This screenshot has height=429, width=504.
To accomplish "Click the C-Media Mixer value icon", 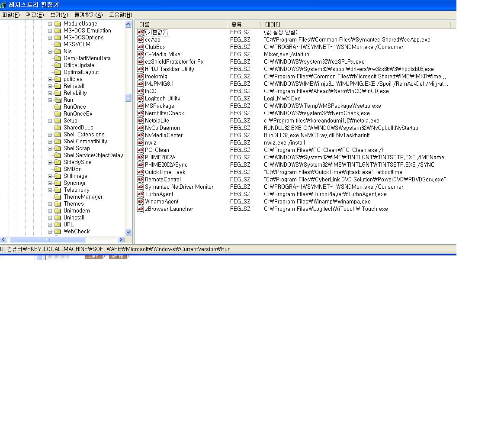I will pos(141,55).
